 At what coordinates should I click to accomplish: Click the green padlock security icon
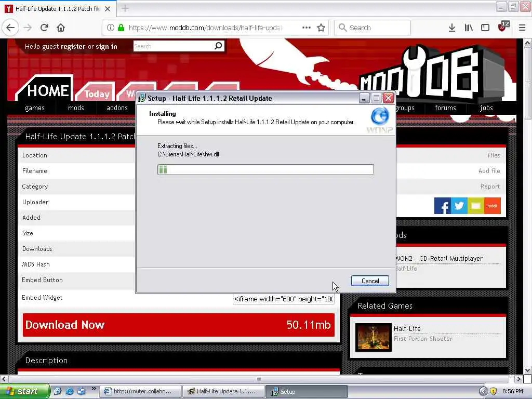(121, 28)
